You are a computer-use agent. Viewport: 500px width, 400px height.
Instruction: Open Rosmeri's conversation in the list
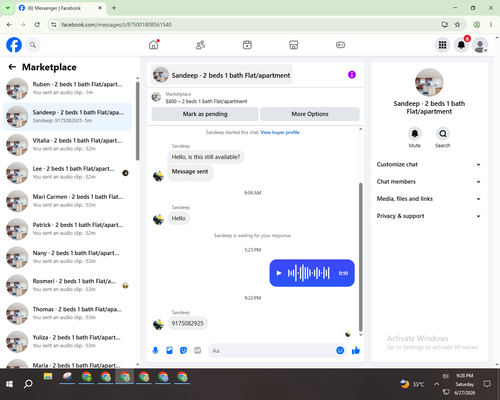(67, 285)
